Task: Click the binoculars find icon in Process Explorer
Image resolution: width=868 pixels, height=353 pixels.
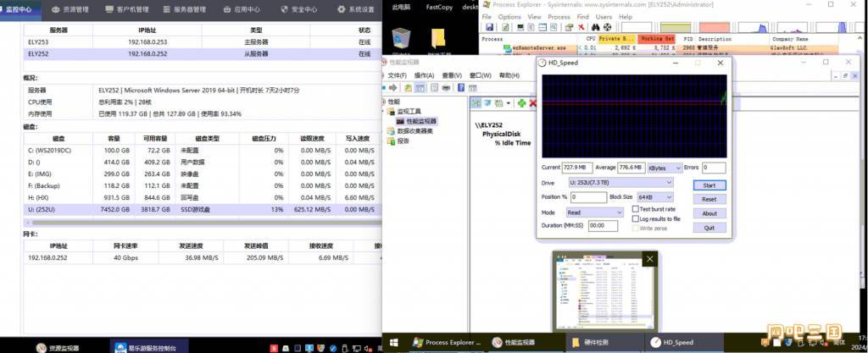Action: [x=596, y=27]
